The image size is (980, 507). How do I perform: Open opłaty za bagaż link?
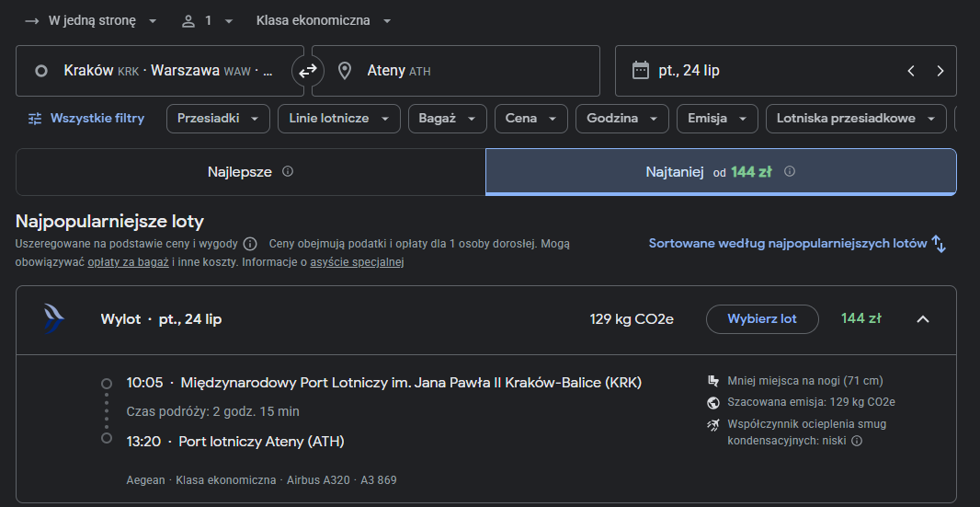[128, 262]
